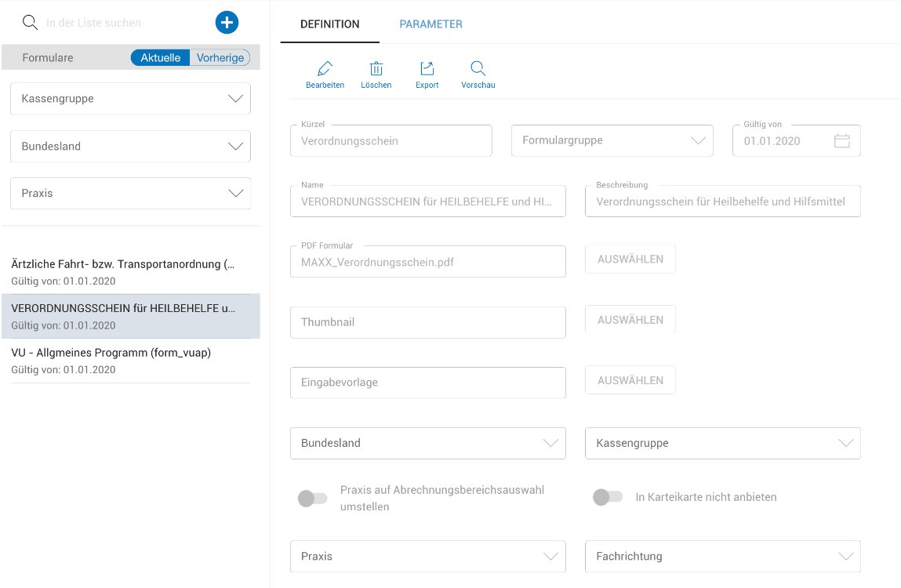
Task: Click AUSWÄHLEN next to PDF Formular
Action: 630,260
